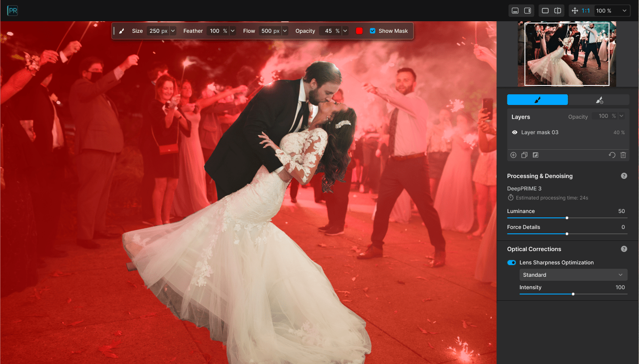The image size is (639, 364).
Task: Set zoom to 1:1
Action: 585,11
